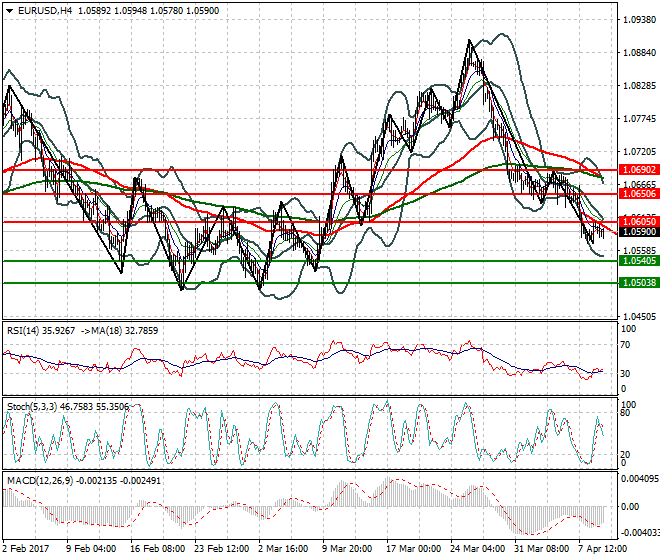Select the 2 Mar 16:00 time label
660x560 pixels.
(x=283, y=549)
